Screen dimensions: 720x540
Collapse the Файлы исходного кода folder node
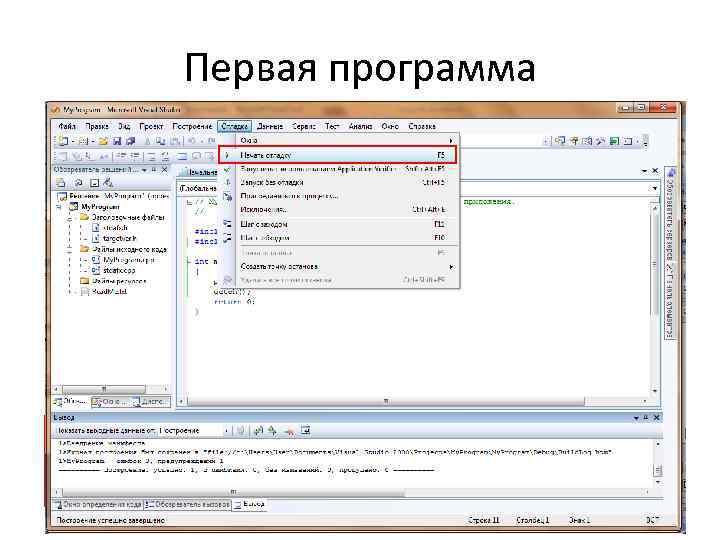[70, 250]
